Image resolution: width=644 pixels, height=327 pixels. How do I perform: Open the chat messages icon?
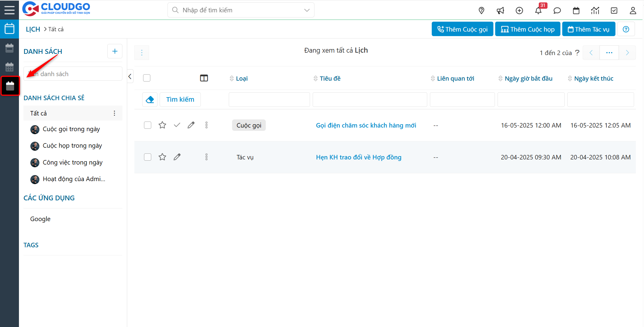[557, 10]
